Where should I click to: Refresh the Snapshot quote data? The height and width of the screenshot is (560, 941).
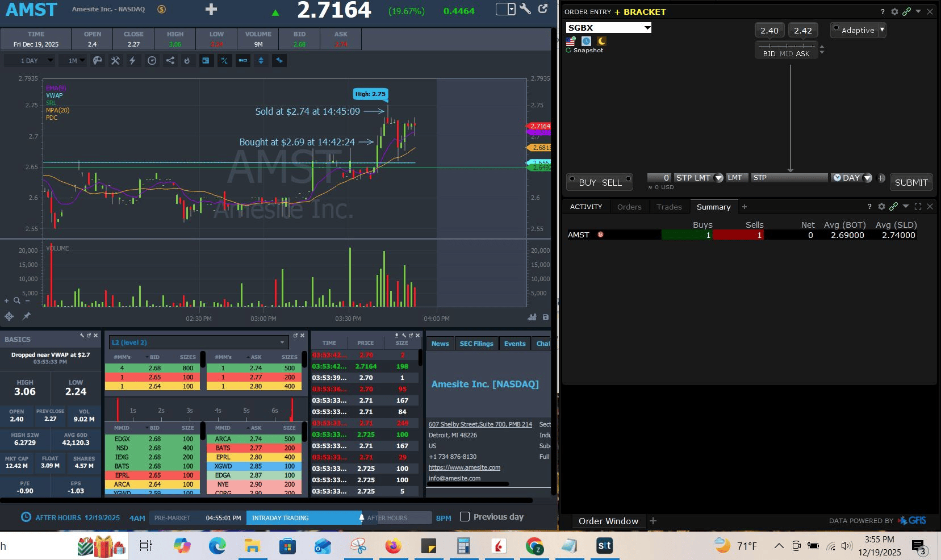pos(568,50)
